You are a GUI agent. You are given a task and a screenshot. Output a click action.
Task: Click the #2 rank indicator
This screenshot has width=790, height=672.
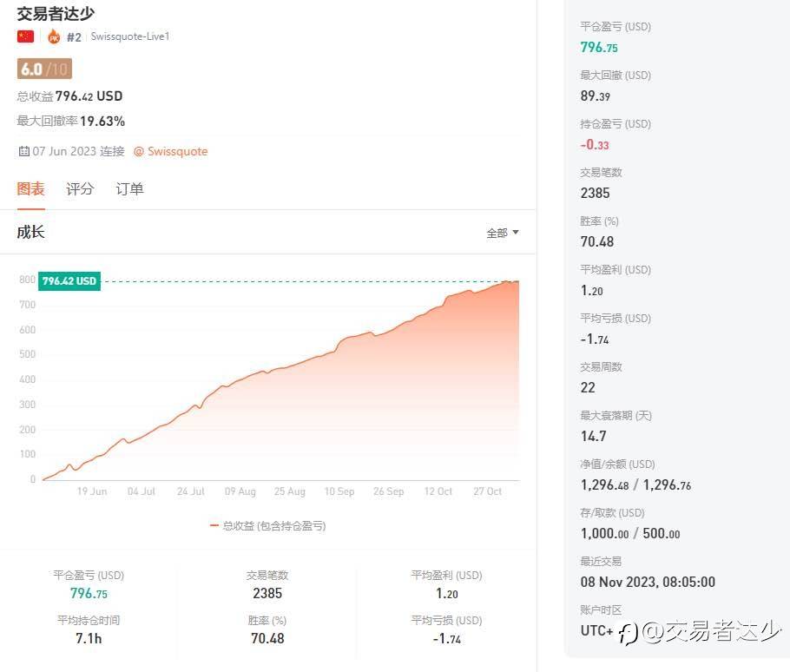pos(74,36)
